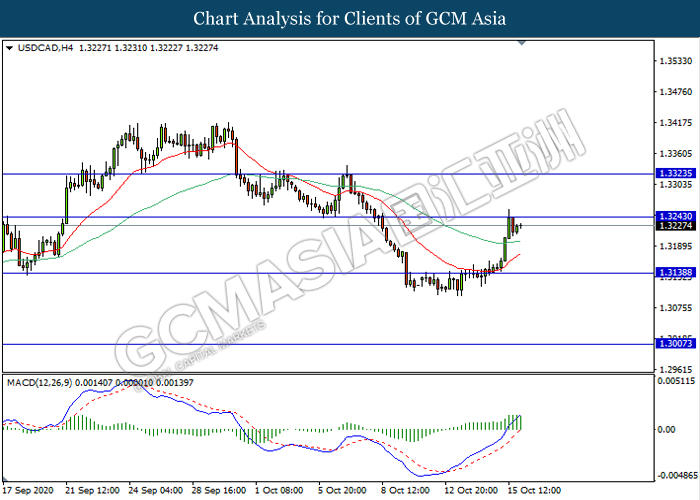
Task: Select the 1.32430 price level tag
Action: (671, 217)
